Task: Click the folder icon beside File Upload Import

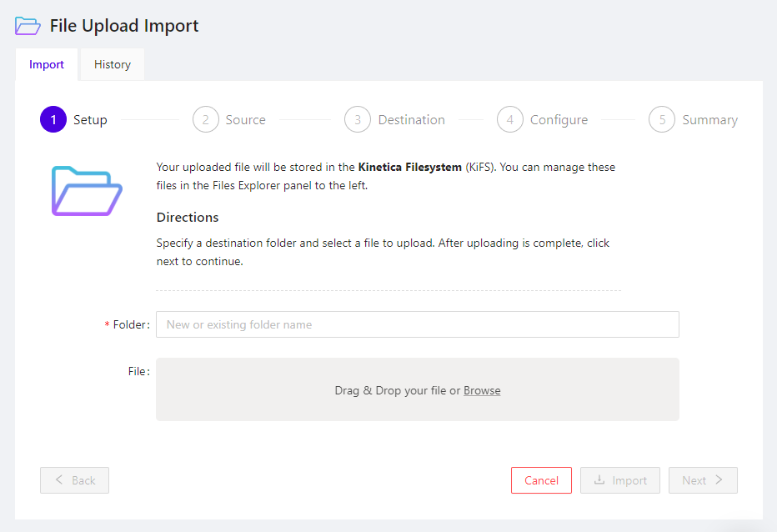Action: click(28, 26)
